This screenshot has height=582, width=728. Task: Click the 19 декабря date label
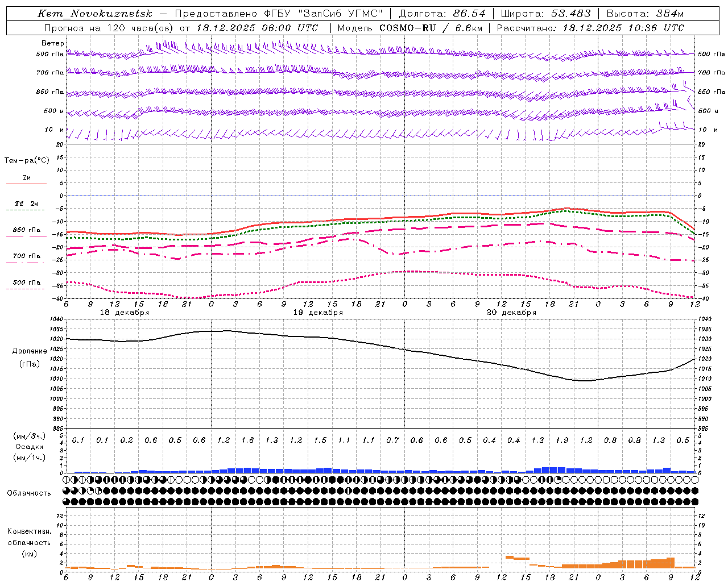pos(318,313)
